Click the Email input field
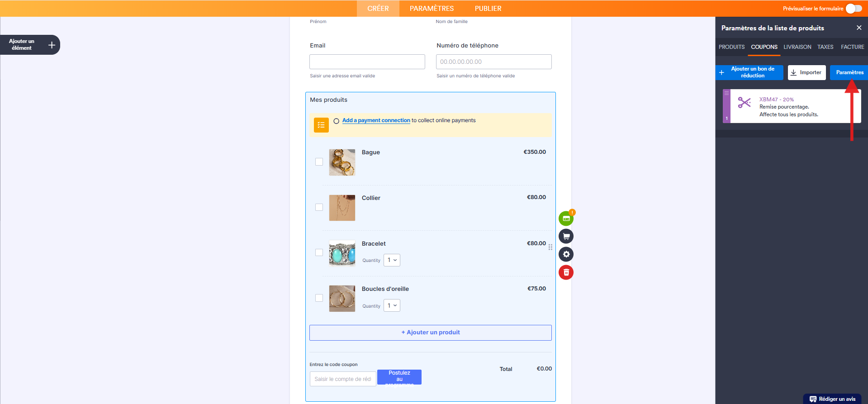Viewport: 868px width, 404px height. [367, 62]
